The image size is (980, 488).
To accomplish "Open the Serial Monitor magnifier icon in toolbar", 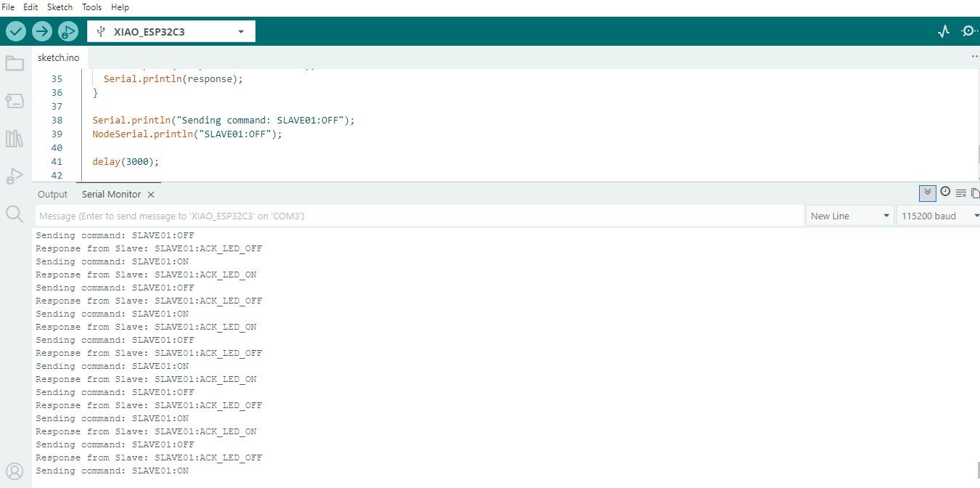I will coord(970,31).
